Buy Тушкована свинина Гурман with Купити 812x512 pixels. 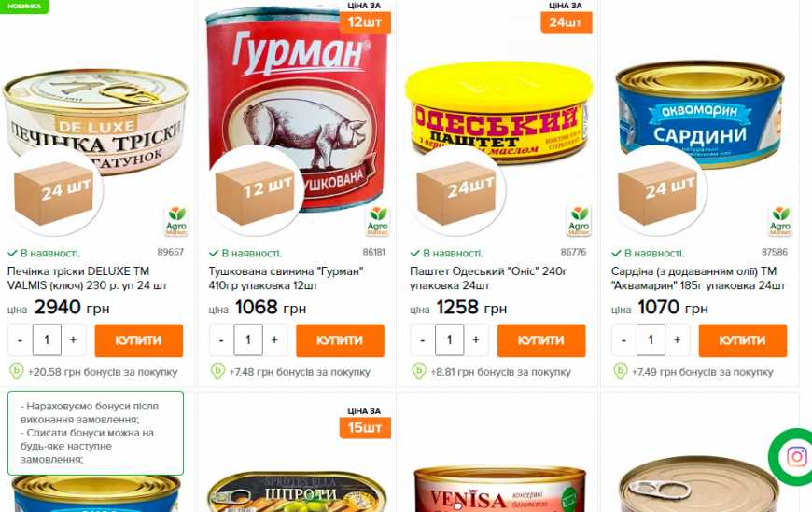pos(341,340)
